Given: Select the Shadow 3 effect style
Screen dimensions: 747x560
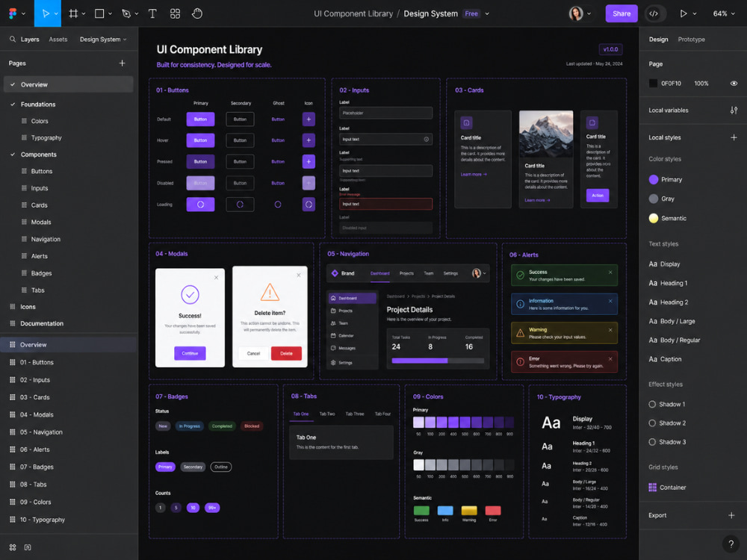Looking at the screenshot, I should pos(667,442).
